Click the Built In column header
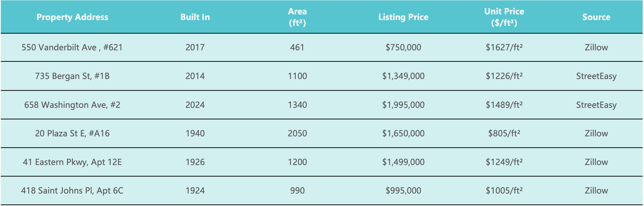 tap(195, 17)
